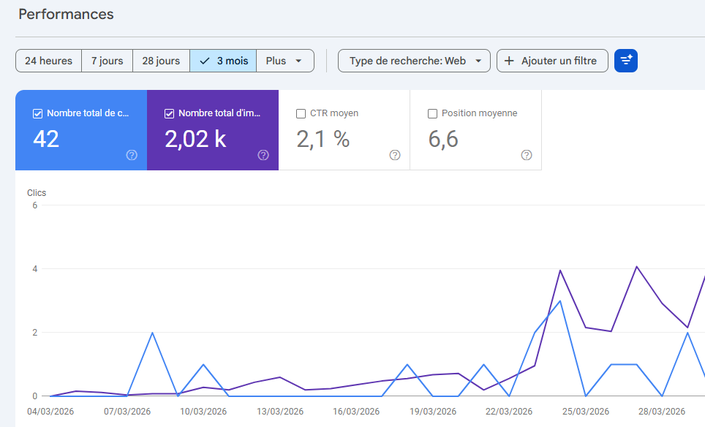Select the 3 mois time range
This screenshot has height=427, width=705.
point(222,61)
